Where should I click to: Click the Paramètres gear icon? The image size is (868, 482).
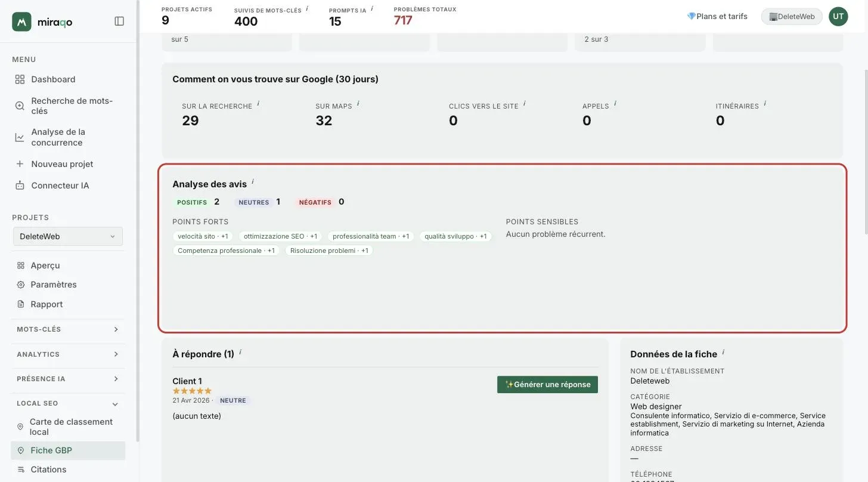tap(21, 285)
